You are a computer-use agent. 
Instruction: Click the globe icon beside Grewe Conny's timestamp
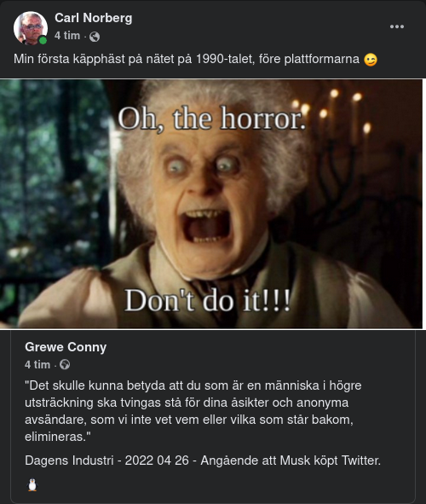click(65, 365)
